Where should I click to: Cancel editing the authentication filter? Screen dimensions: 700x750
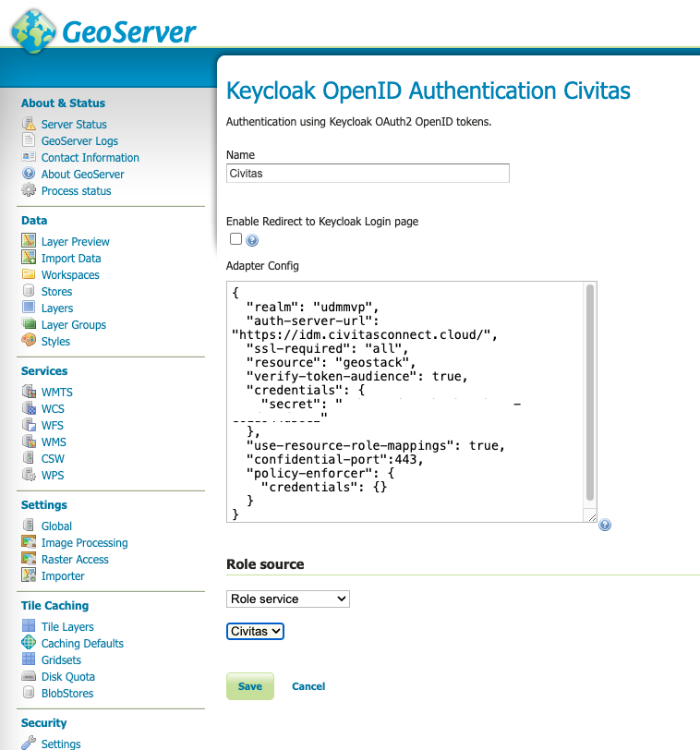point(308,686)
